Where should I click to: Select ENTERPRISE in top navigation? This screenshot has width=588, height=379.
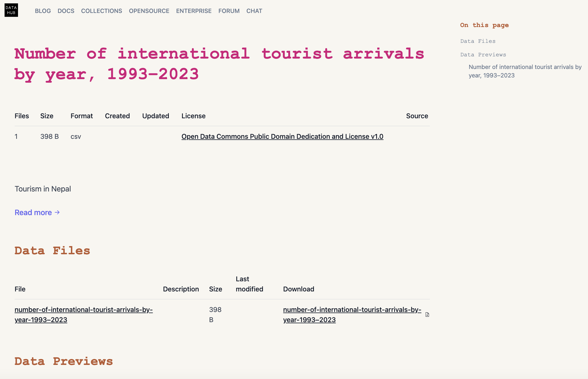(194, 11)
